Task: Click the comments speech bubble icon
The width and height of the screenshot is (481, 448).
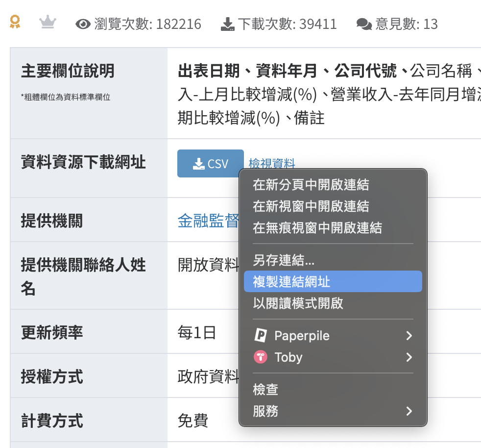Action: [364, 24]
